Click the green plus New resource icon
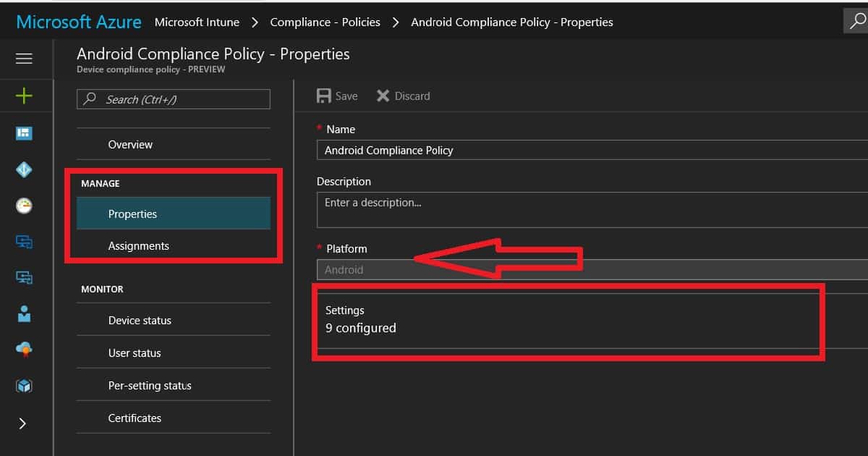 [x=24, y=96]
